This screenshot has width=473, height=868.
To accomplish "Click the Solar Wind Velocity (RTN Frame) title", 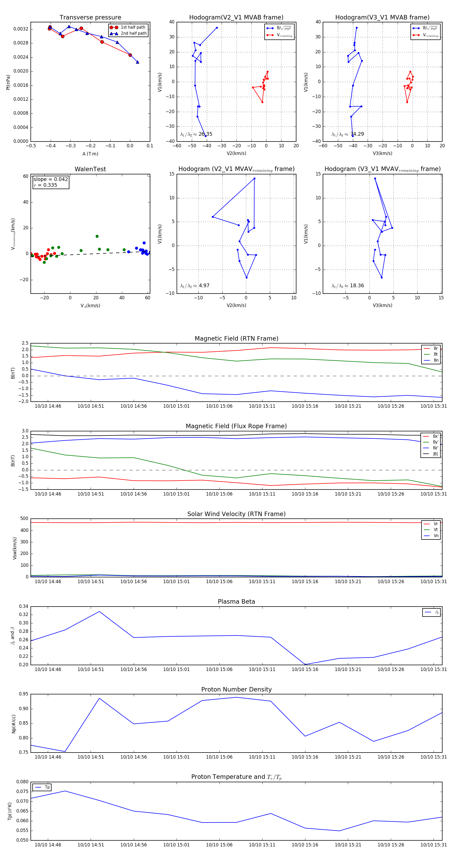I will [x=236, y=514].
